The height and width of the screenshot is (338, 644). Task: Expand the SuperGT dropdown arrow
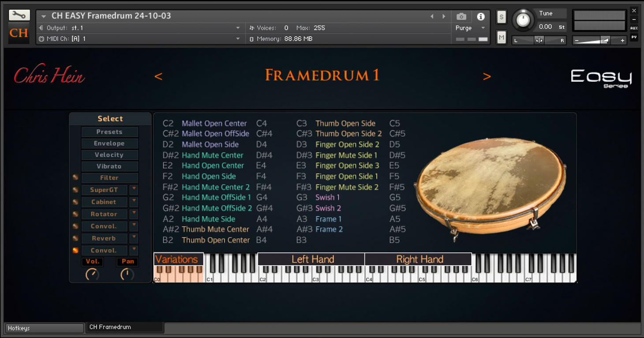tap(134, 189)
